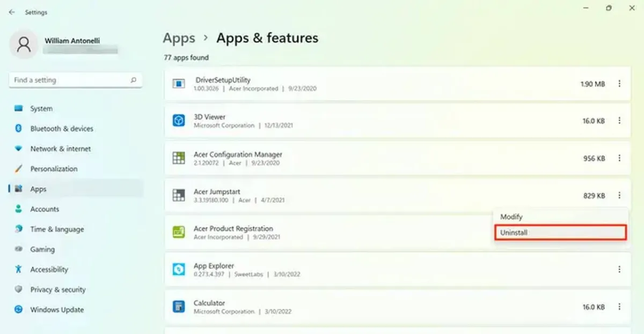This screenshot has height=334, width=644.
Task: Choose Uninstall from the context menu
Action: point(560,233)
